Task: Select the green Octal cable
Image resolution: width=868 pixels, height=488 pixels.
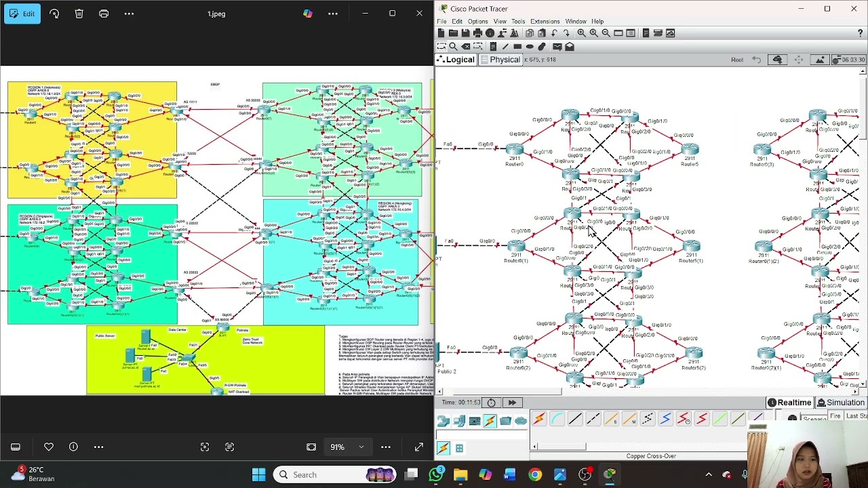Action: [x=719, y=420]
